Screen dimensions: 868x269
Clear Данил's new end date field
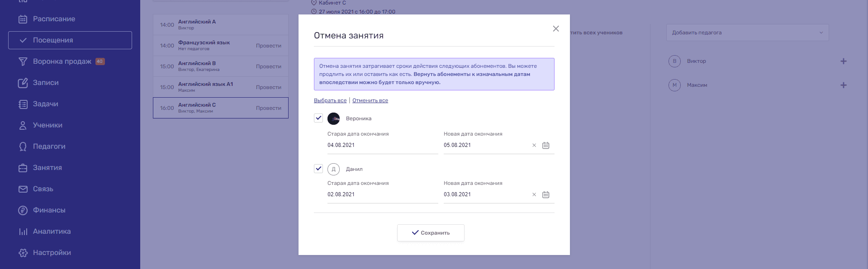pos(534,195)
